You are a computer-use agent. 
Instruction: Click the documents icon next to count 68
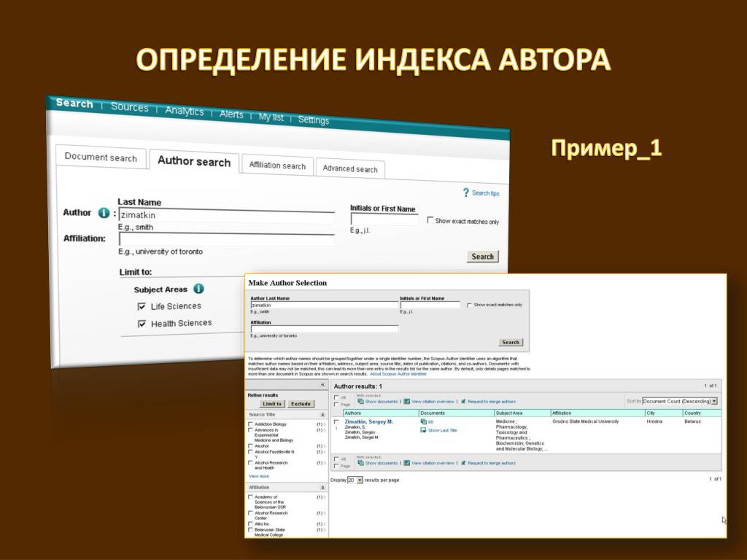pos(423,422)
